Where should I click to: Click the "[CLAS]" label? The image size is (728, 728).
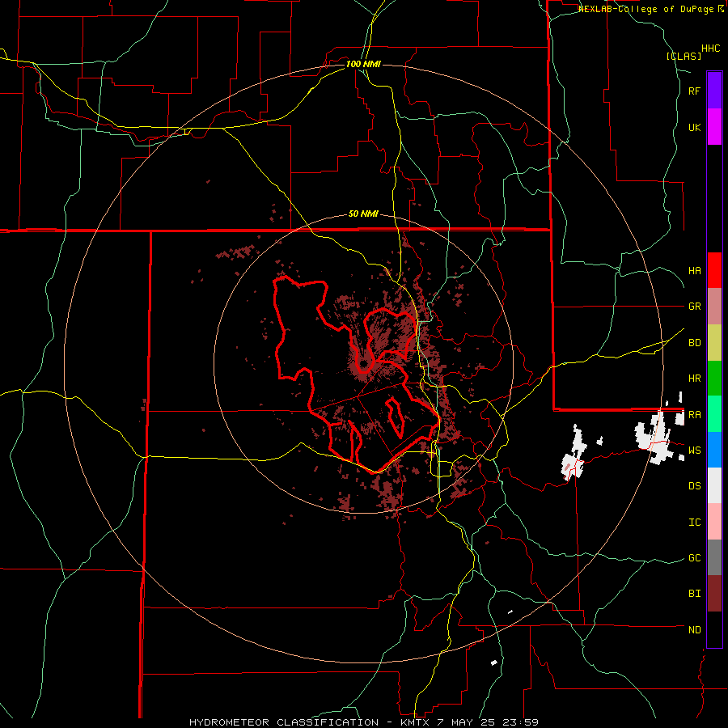tap(684, 56)
